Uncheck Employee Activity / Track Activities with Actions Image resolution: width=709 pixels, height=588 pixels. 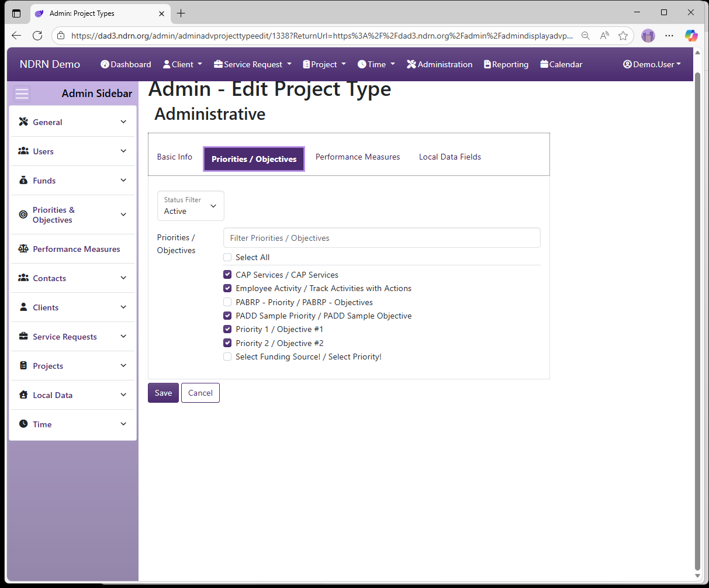click(227, 288)
